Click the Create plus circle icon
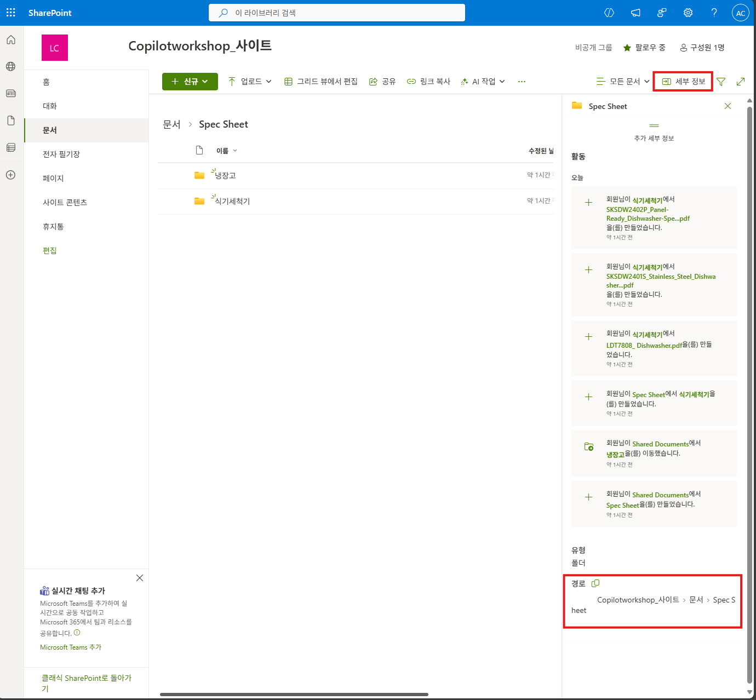The width and height of the screenshot is (756, 700). 11,175
